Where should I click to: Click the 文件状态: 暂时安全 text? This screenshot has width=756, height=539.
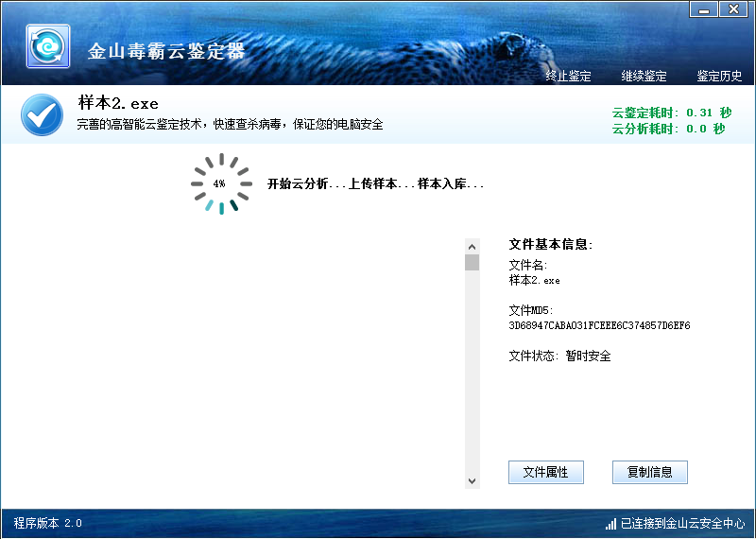click(x=559, y=356)
